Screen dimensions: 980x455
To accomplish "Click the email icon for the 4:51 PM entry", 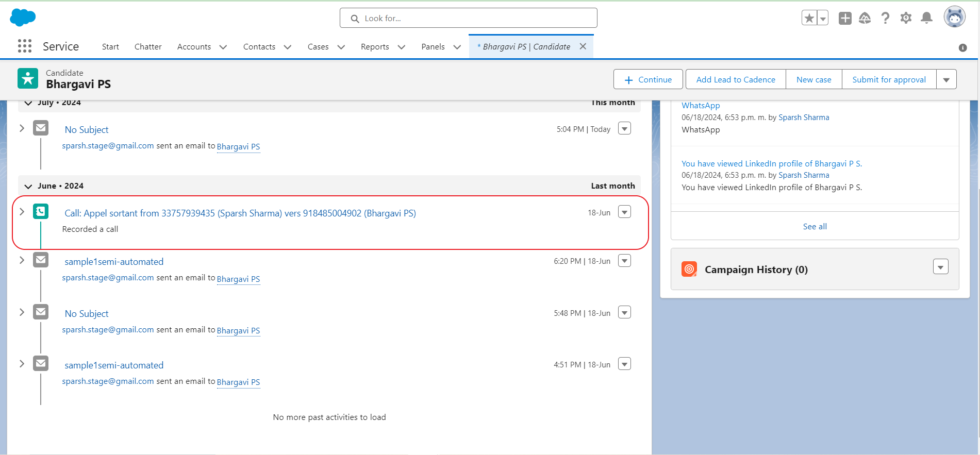I will (41, 363).
